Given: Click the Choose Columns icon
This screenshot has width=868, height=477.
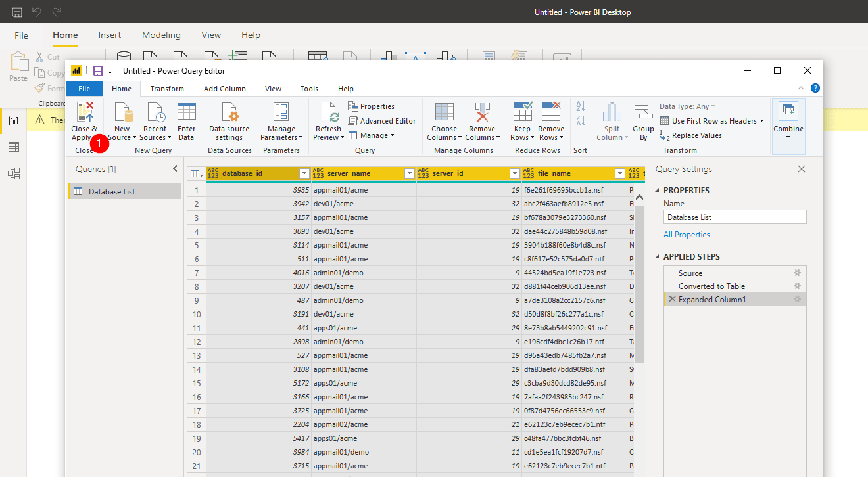Looking at the screenshot, I should (444, 113).
